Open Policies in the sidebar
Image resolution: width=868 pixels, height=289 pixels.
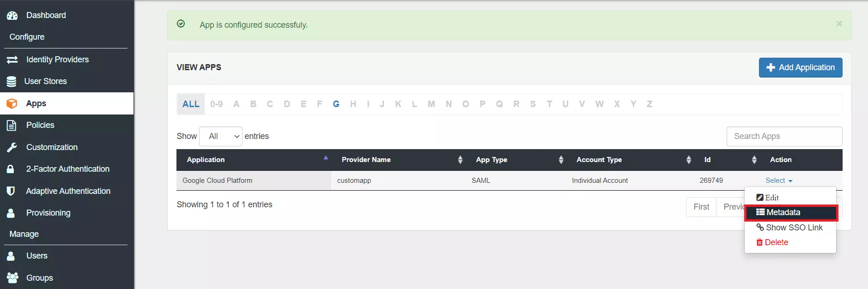click(x=67, y=125)
